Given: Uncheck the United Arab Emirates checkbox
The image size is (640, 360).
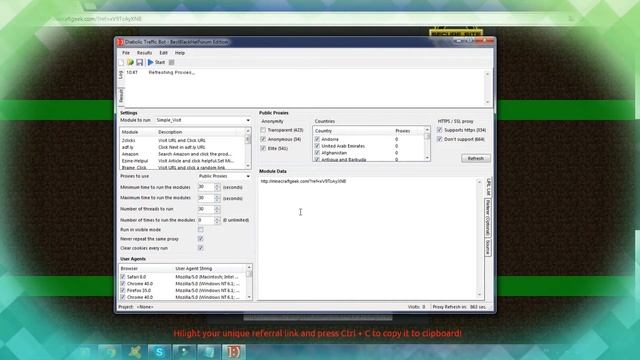Looking at the screenshot, I should point(317,146).
